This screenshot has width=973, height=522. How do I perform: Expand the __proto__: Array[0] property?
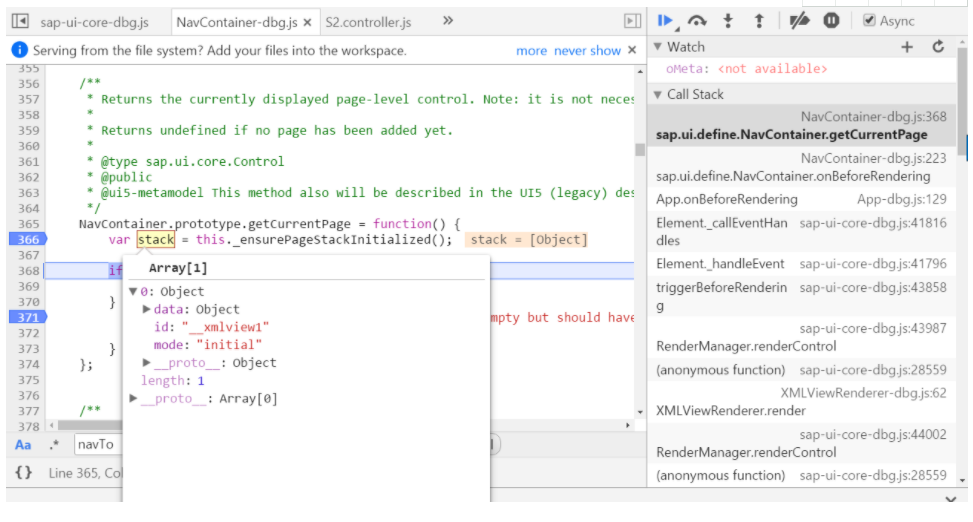coord(133,398)
